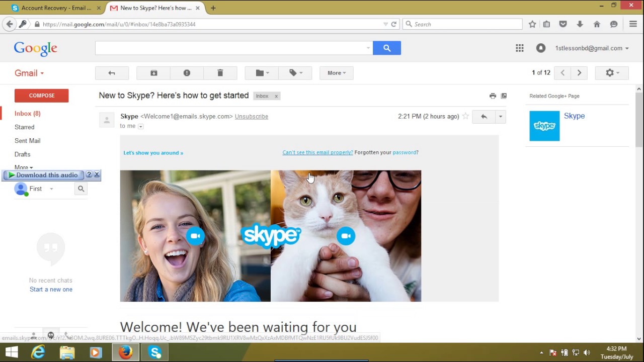Click the woman video call image

tap(195, 236)
